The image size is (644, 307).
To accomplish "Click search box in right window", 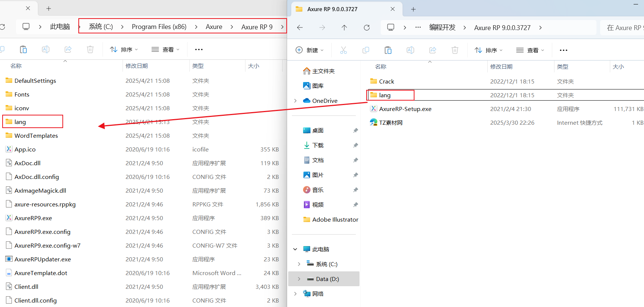I will point(622,27).
